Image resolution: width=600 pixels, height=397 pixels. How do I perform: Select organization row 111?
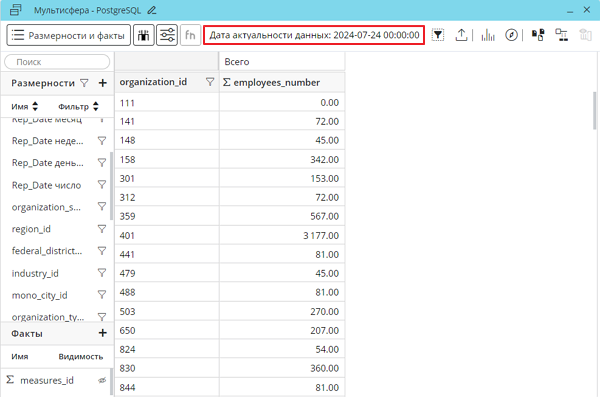[167, 103]
